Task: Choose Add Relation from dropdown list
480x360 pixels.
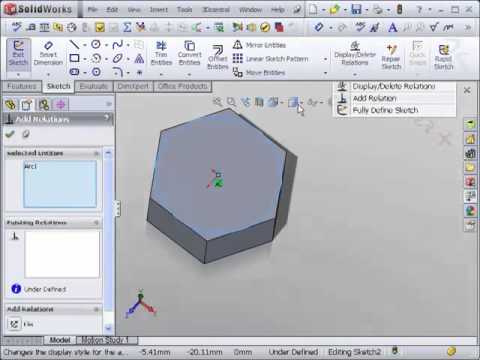Action: [x=395, y=98]
